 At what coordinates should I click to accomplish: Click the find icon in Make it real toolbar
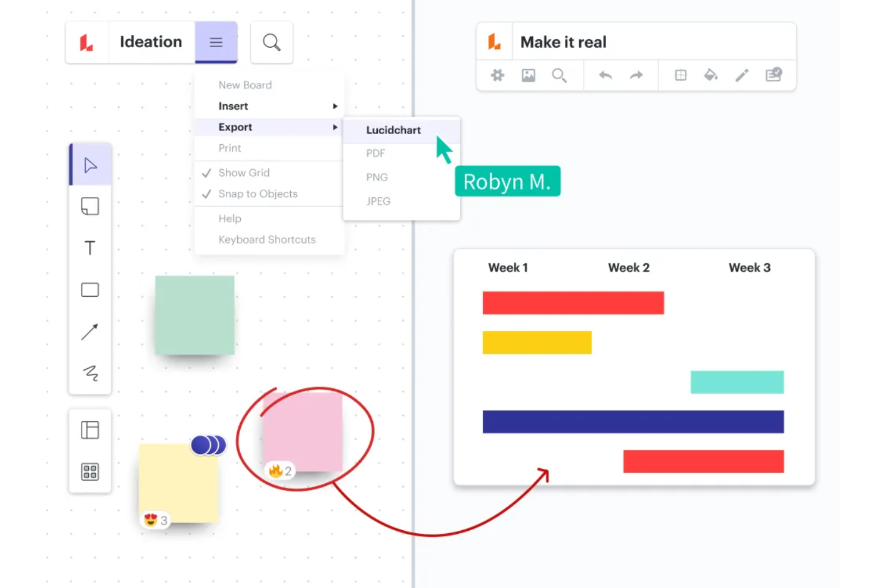point(559,75)
